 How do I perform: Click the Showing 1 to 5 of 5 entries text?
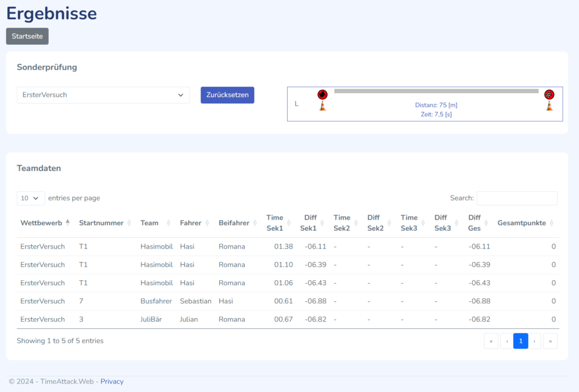60,341
